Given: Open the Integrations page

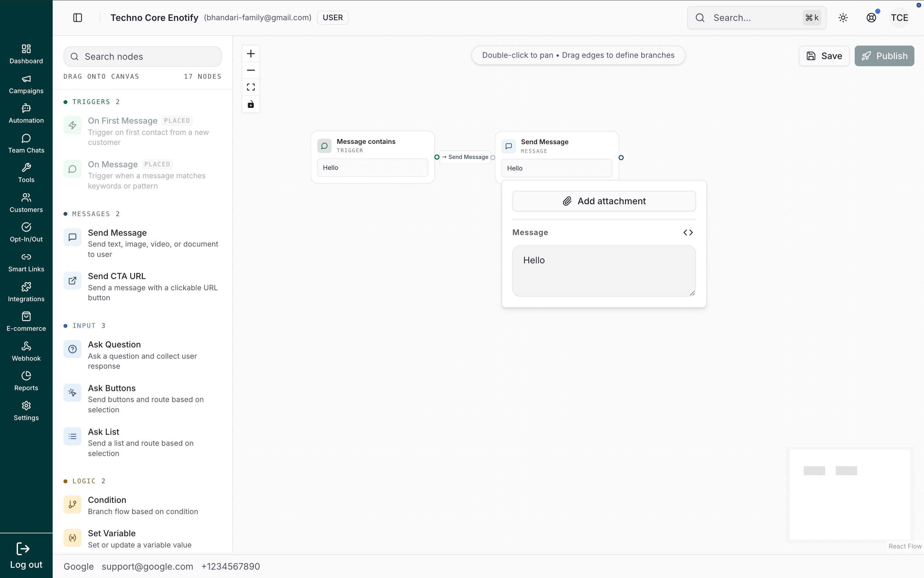Looking at the screenshot, I should [26, 292].
